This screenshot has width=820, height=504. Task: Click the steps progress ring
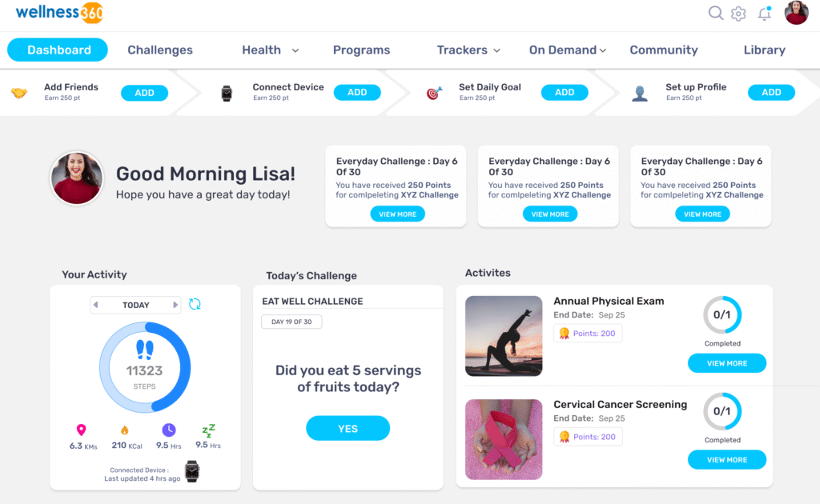pos(145,367)
